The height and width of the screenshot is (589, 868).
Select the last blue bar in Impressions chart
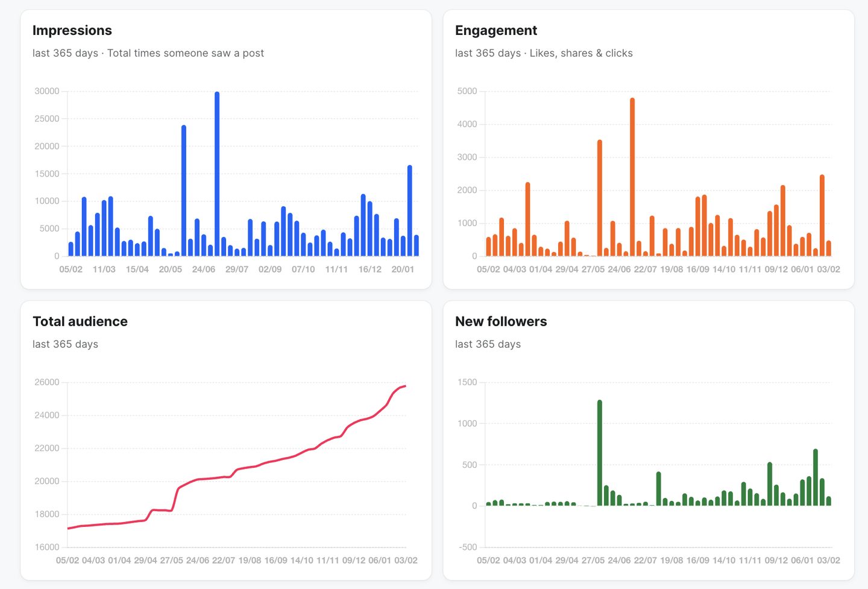(417, 245)
